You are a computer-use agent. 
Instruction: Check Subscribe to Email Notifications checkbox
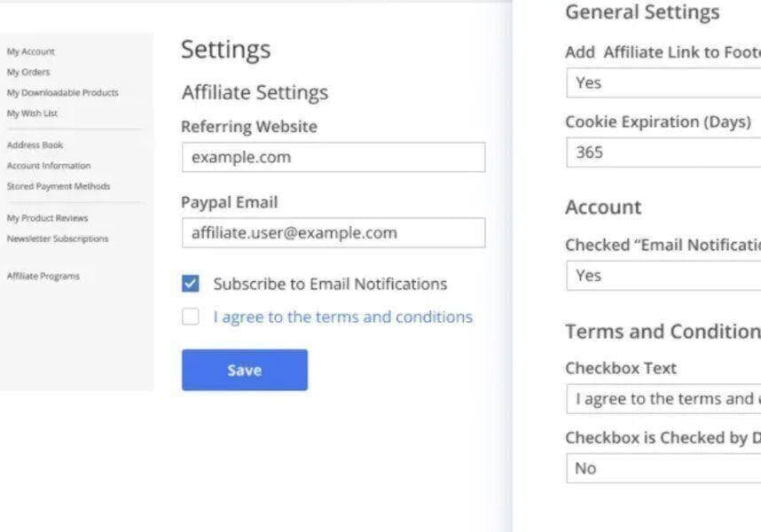coord(191,284)
